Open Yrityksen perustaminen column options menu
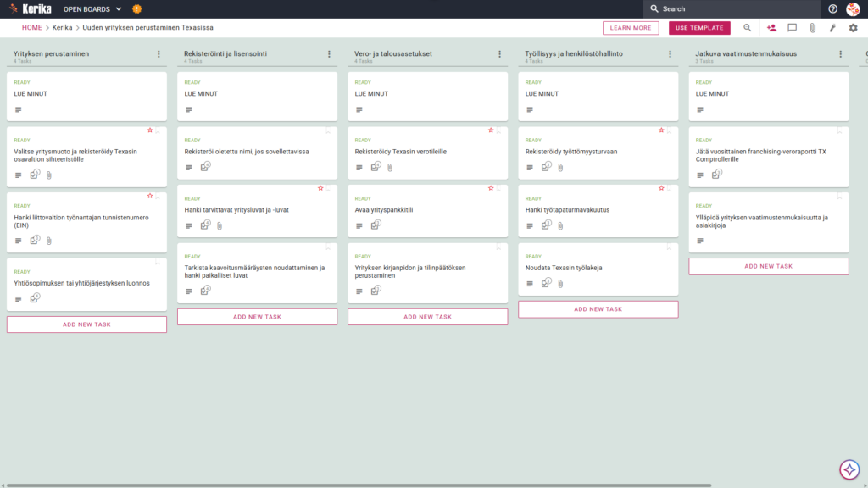Screen dimensions: 868x488 tap(159, 54)
